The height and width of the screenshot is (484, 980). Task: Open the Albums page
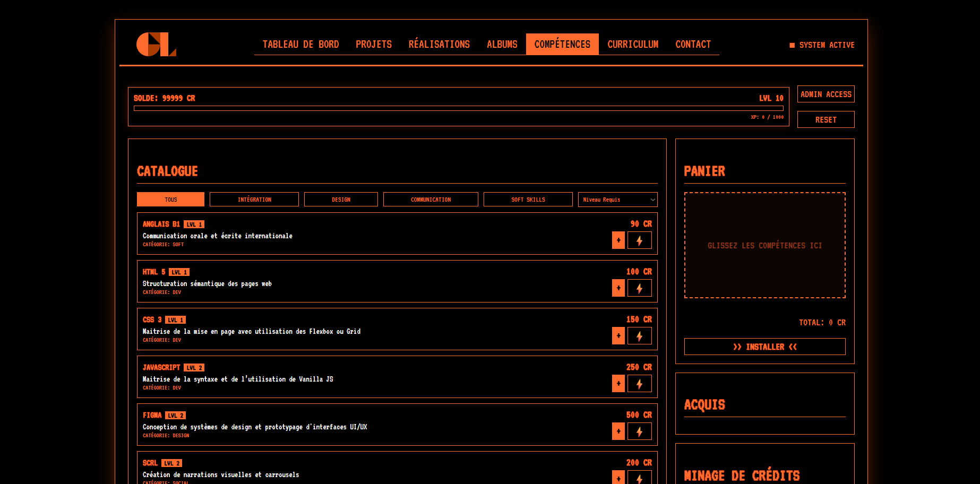502,44
